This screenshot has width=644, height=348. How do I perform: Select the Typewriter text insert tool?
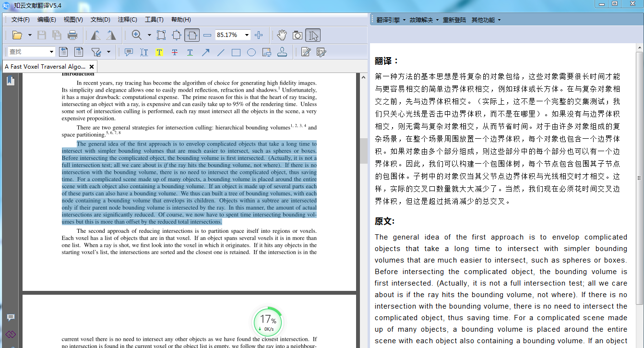point(144,52)
